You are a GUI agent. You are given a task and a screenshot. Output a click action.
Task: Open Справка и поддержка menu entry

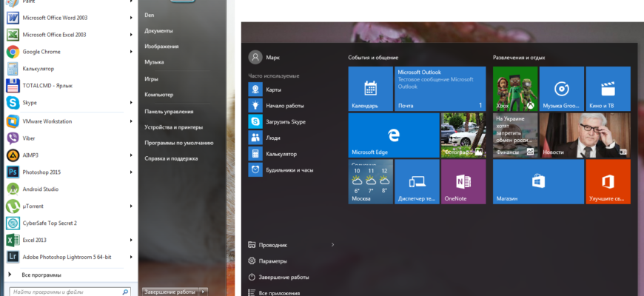tap(171, 158)
